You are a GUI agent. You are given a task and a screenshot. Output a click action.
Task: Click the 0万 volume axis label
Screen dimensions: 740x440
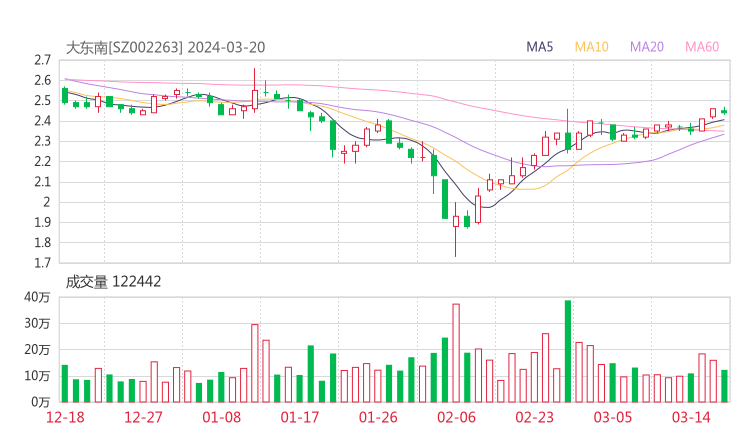click(41, 402)
